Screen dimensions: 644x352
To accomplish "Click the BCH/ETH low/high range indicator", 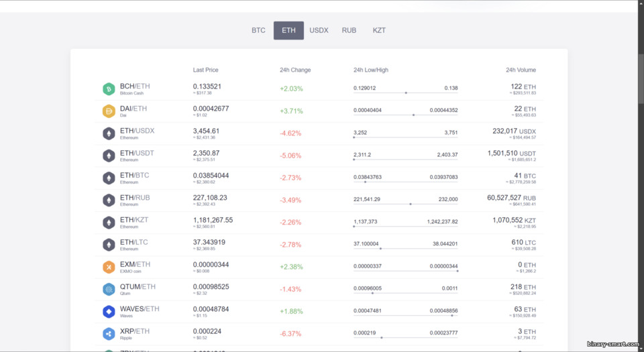I will pos(405,93).
